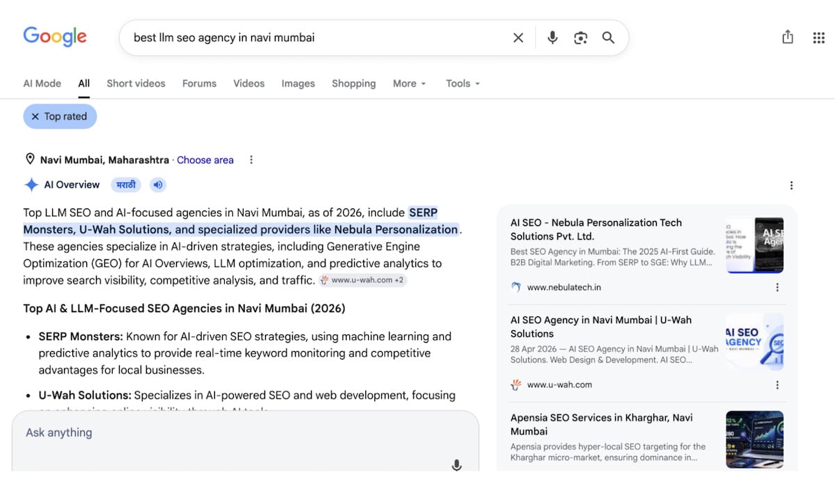
Task: Open the share icon at top right
Action: [788, 37]
